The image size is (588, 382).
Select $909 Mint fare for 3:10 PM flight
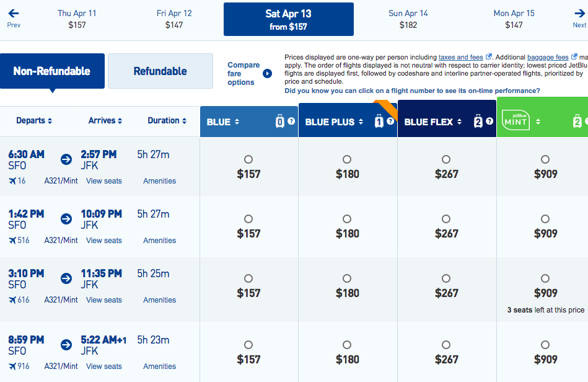point(545,278)
